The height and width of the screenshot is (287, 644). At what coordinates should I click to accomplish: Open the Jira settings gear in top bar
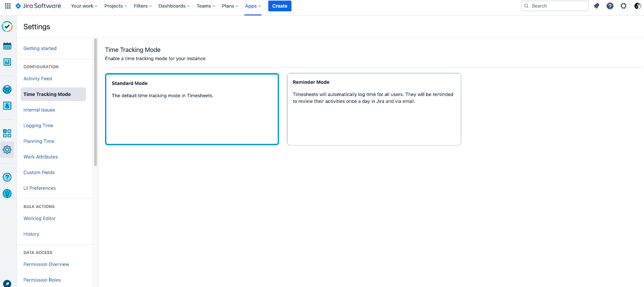point(623,6)
